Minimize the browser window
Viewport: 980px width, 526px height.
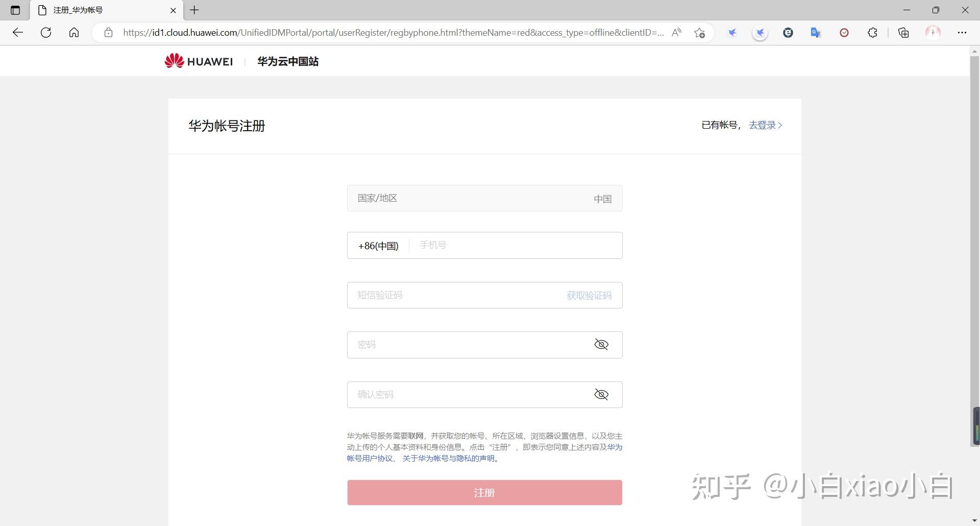tap(906, 10)
